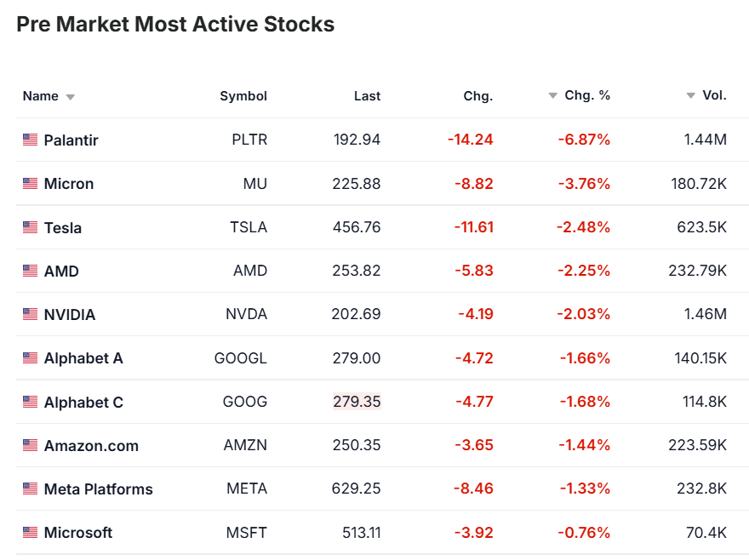Screen dimensions: 749x560
Task: Click the US flag icon beside Microsoft
Action: (x=31, y=532)
